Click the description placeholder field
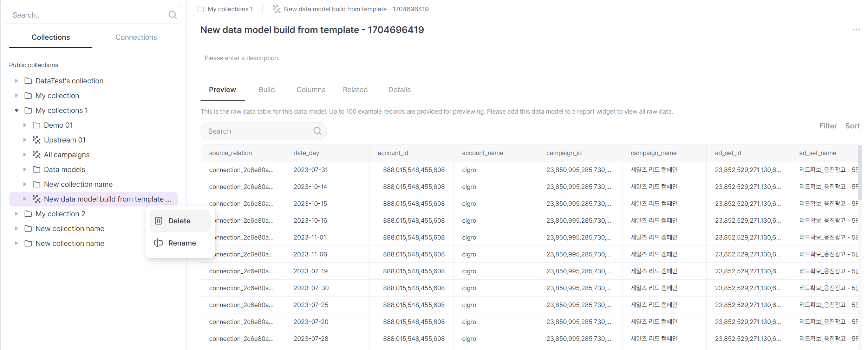The image size is (868, 350). coord(242,58)
